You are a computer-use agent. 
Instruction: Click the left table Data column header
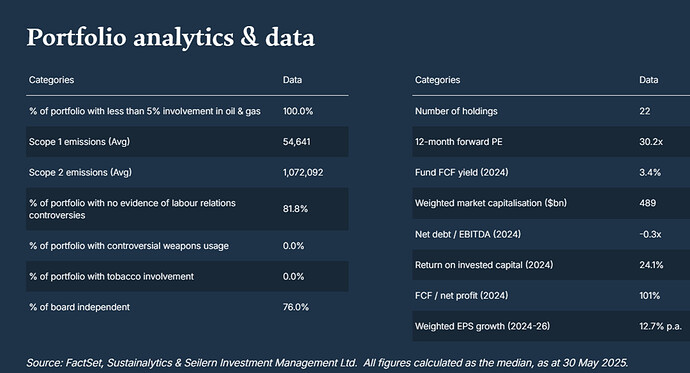point(292,80)
